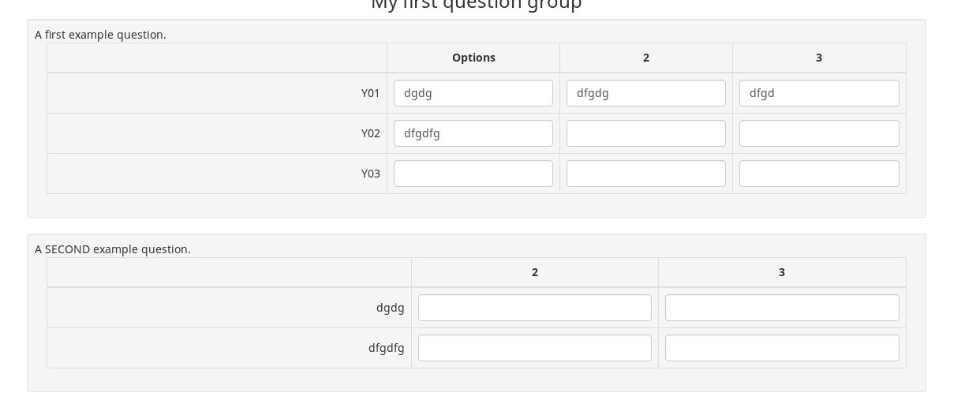Select the Y03 Options text box

(x=473, y=174)
